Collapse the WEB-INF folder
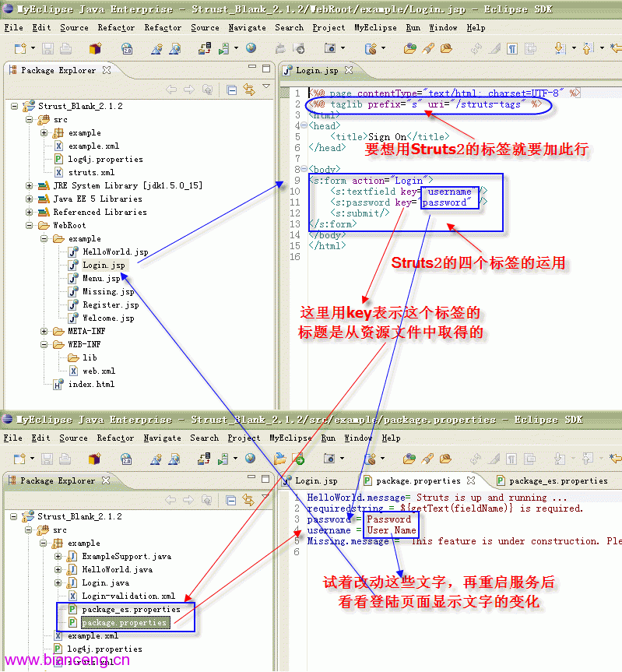Screen dimensions: 622x672 pos(44,345)
